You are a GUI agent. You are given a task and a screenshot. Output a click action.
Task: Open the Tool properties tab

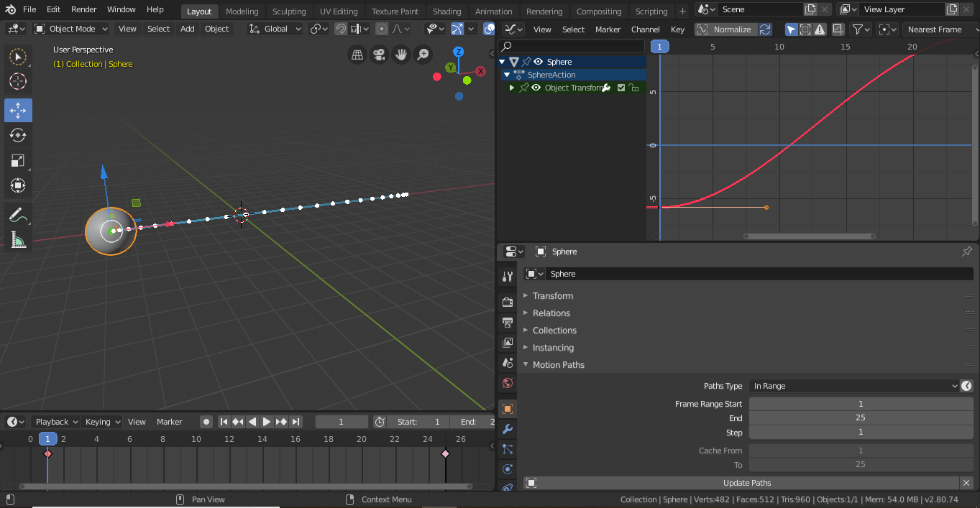click(x=508, y=277)
